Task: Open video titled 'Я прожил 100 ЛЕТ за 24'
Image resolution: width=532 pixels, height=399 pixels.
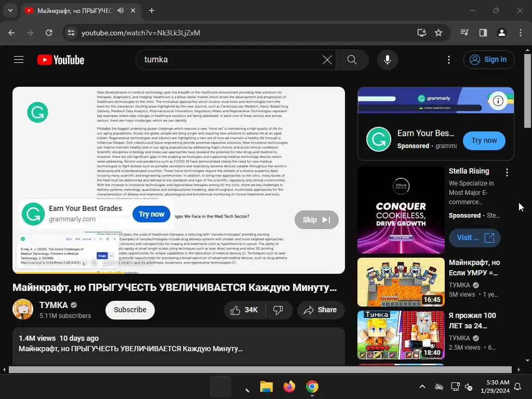Action: tap(472, 320)
